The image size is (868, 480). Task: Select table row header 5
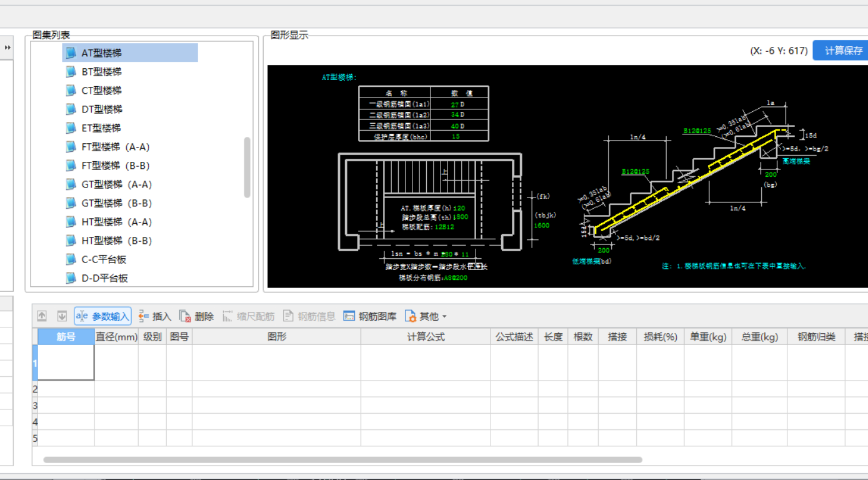point(35,438)
